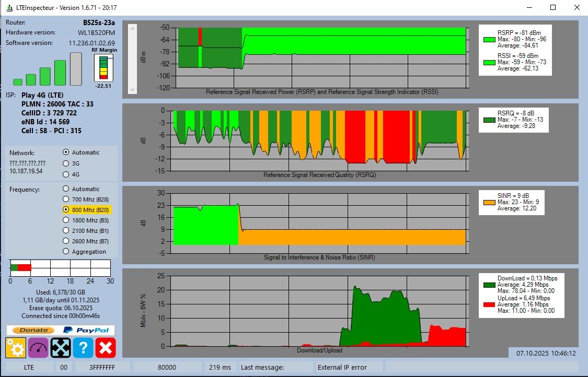Select the 2600 Mhz (B7) frequency
The image size is (588, 377).
pyautogui.click(x=66, y=241)
